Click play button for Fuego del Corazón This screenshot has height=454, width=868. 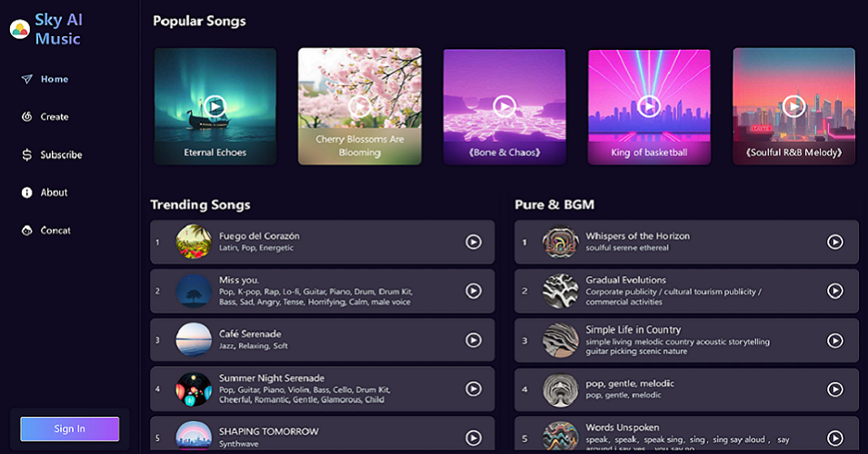473,242
